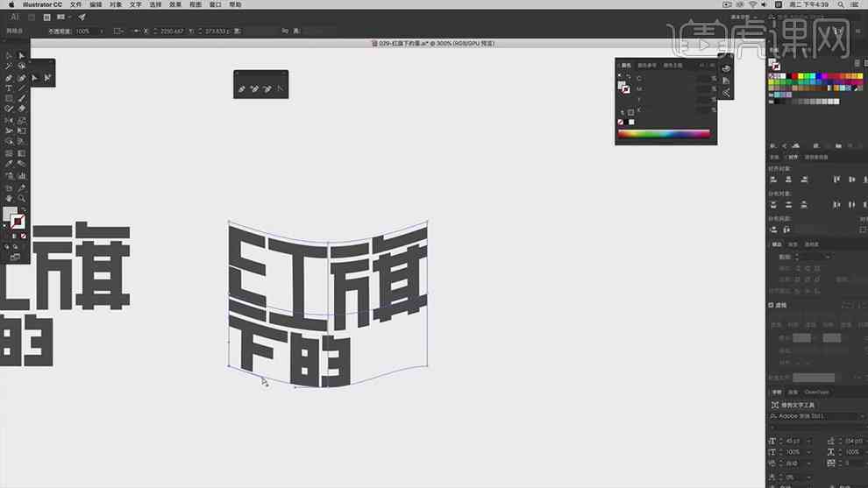868x488 pixels.
Task: Click vertical distribute top icon
Action: point(773,205)
